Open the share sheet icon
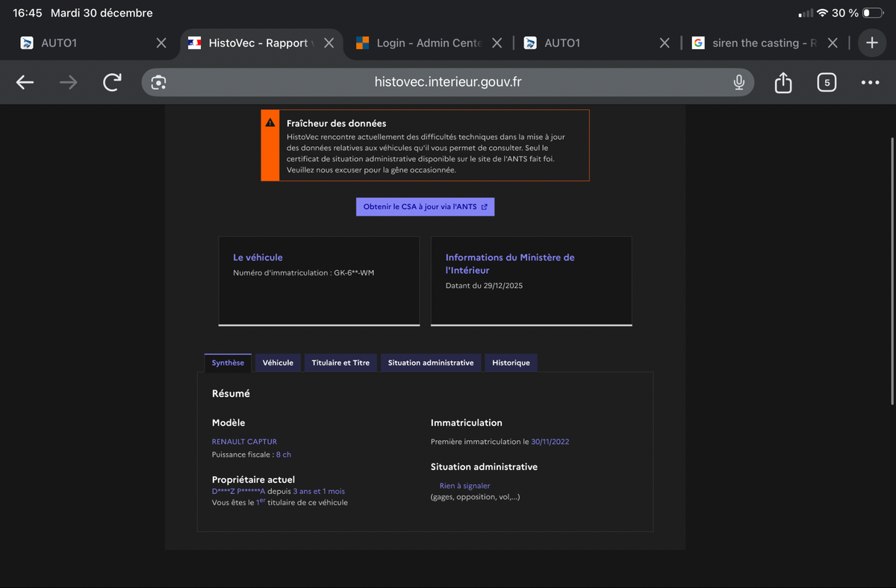This screenshot has height=588, width=896. [783, 83]
